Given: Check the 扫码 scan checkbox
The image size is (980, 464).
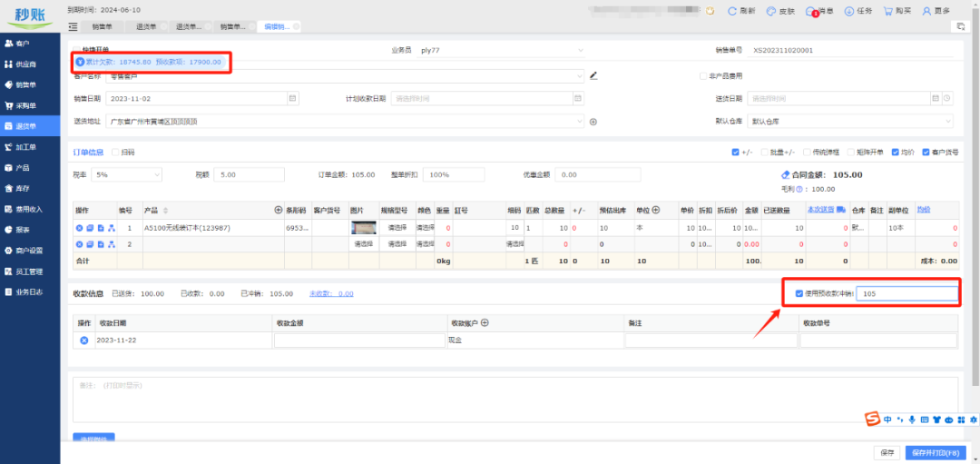Looking at the screenshot, I should point(114,152).
